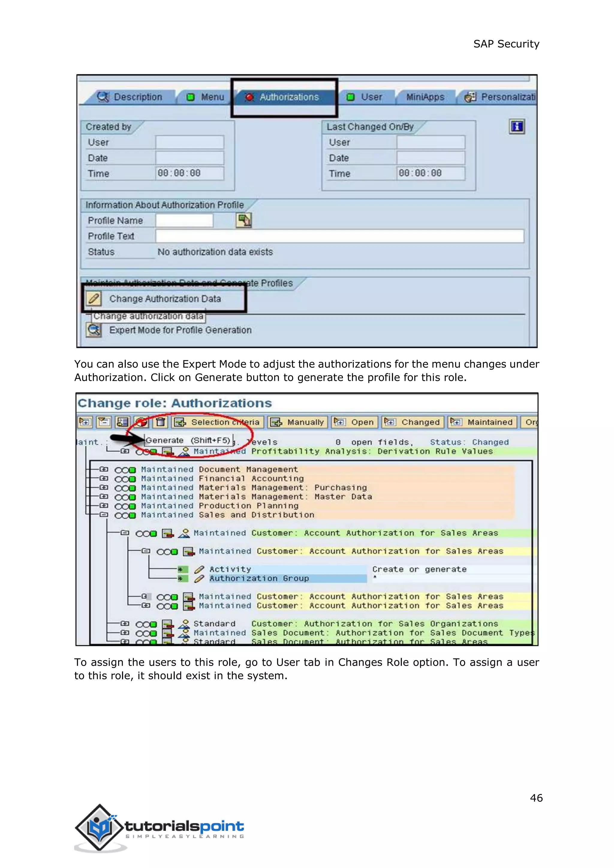Click the propose profile name icon
614x868 pixels.
244,220
